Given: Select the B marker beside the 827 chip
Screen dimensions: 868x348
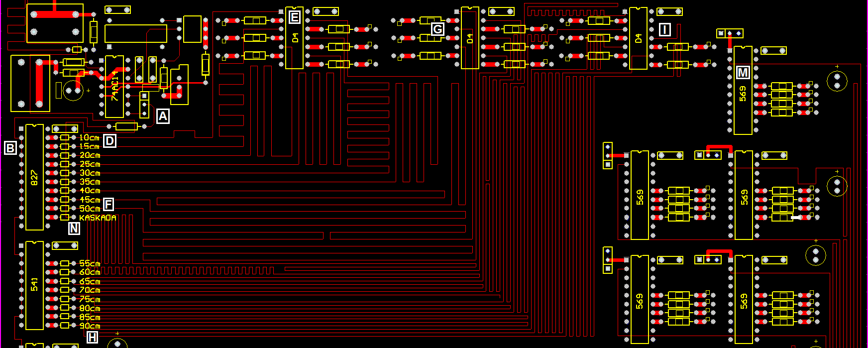Looking at the screenshot, I should pos(10,147).
